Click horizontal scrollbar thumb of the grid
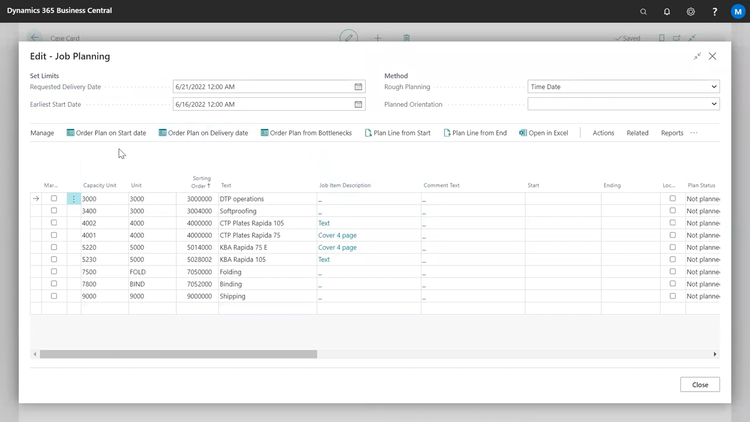 (x=178, y=354)
